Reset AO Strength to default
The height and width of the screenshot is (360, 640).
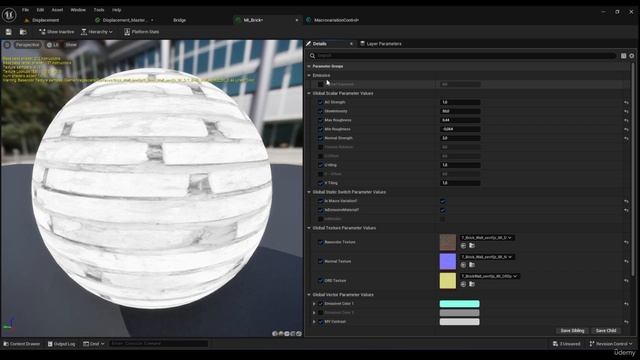tap(626, 102)
